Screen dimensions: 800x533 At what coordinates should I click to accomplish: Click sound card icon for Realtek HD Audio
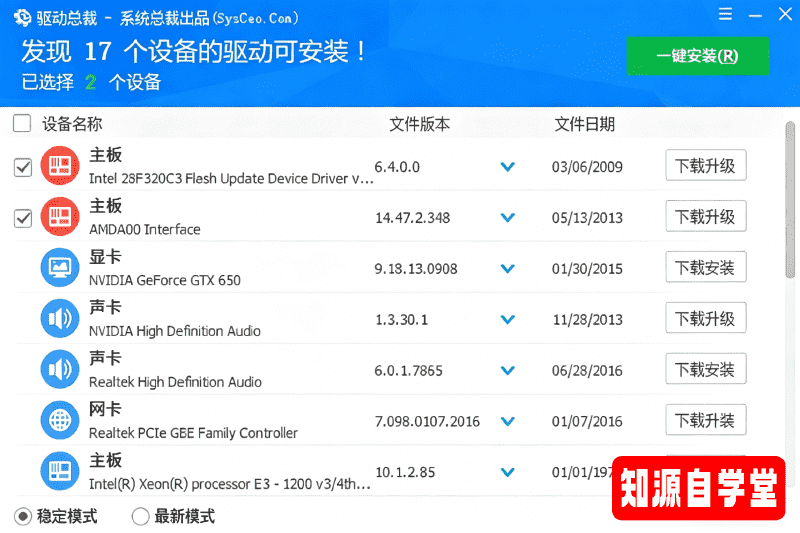click(x=60, y=370)
